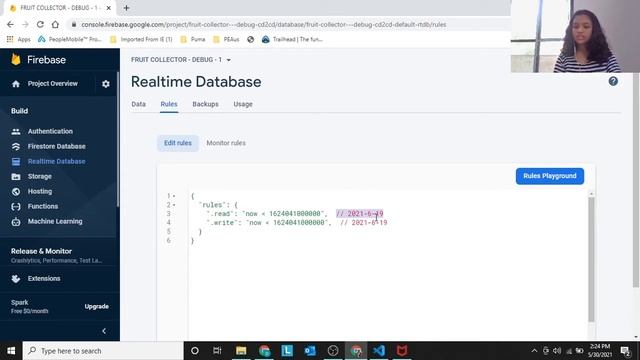The height and width of the screenshot is (360, 640).
Task: Click the Firestore Database icon
Action: pyautogui.click(x=16, y=147)
